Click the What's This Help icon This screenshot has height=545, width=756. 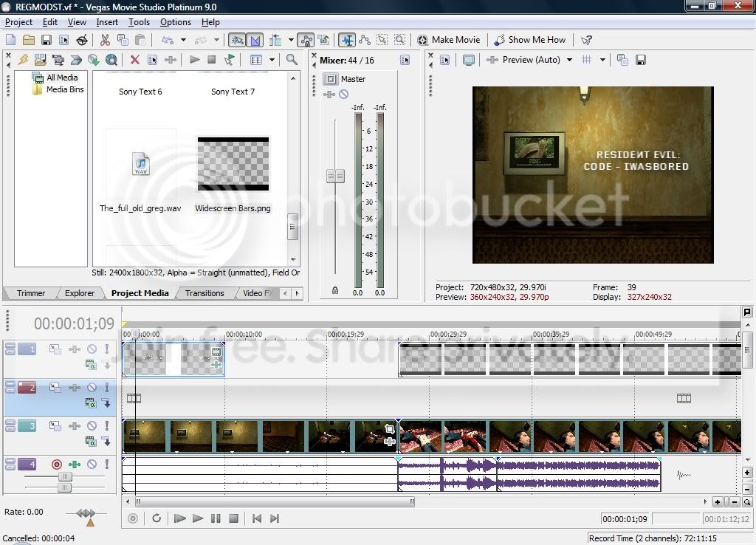(x=586, y=40)
